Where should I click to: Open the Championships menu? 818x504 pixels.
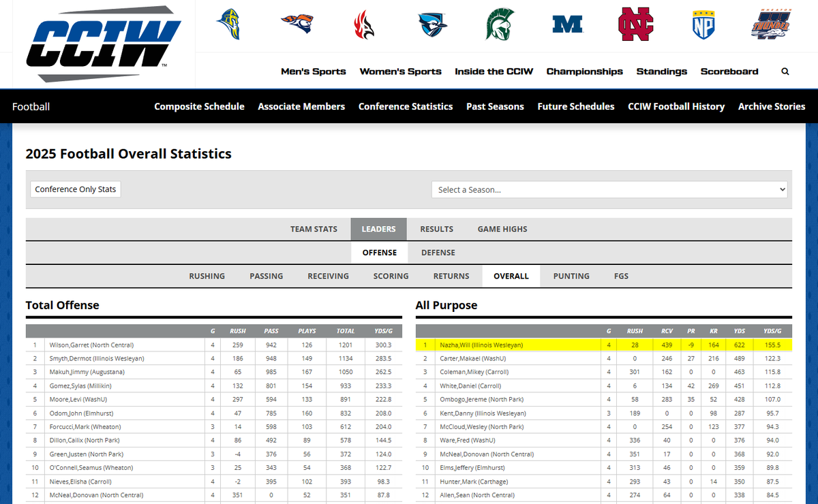(x=585, y=72)
